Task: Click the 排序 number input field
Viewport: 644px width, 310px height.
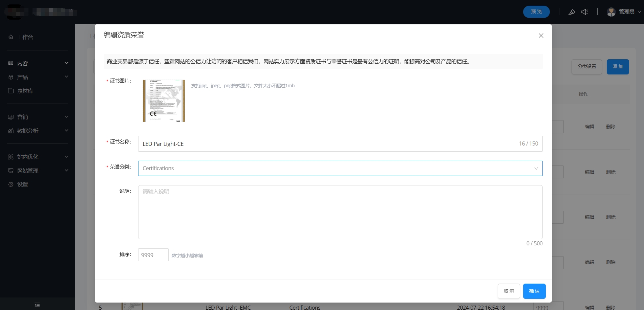Action: (x=153, y=255)
